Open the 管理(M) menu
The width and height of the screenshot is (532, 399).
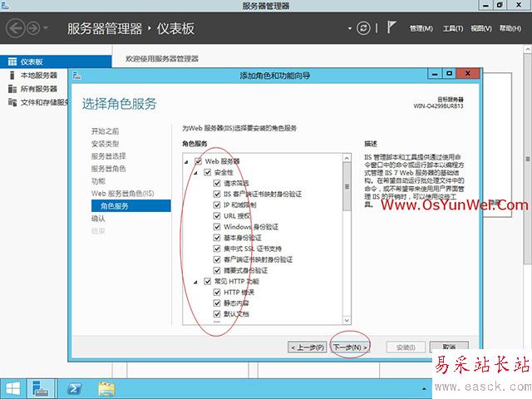[421, 28]
